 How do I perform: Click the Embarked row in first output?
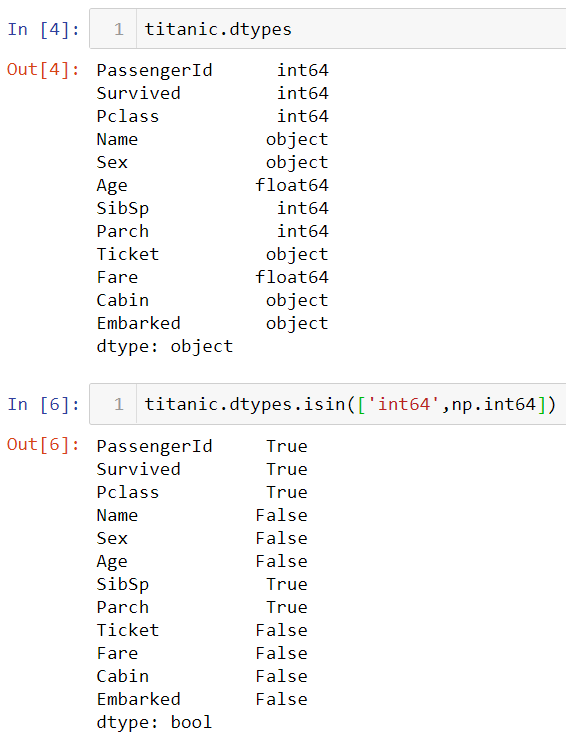pyautogui.click(x=212, y=323)
